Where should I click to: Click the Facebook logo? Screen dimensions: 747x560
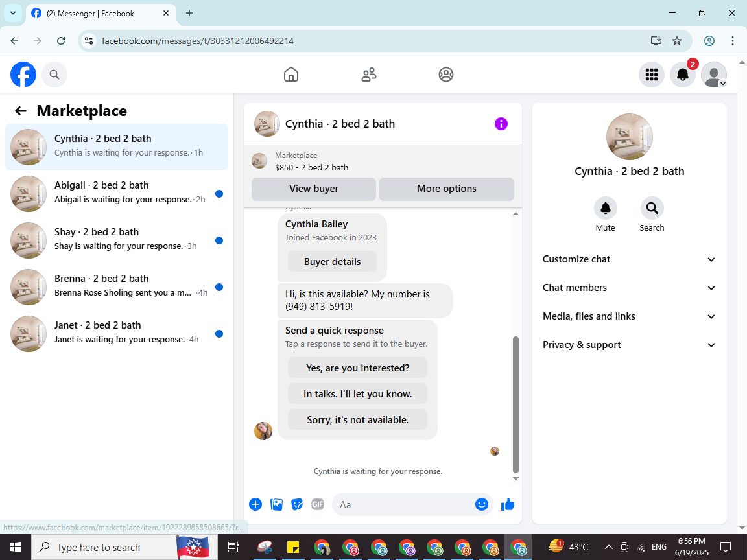pos(23,75)
